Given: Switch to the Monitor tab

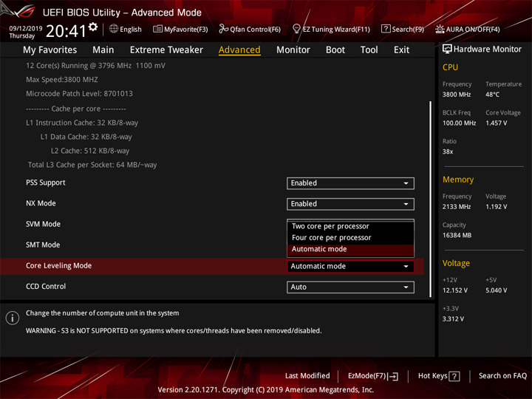Looking at the screenshot, I should pyautogui.click(x=293, y=50).
